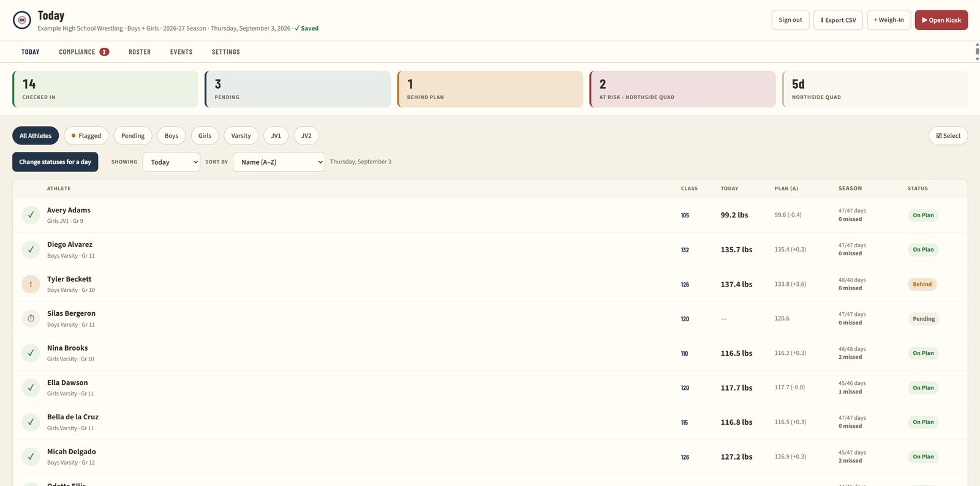The width and height of the screenshot is (980, 486).
Task: Open the 3 Pending summary card
Action: pyautogui.click(x=298, y=89)
